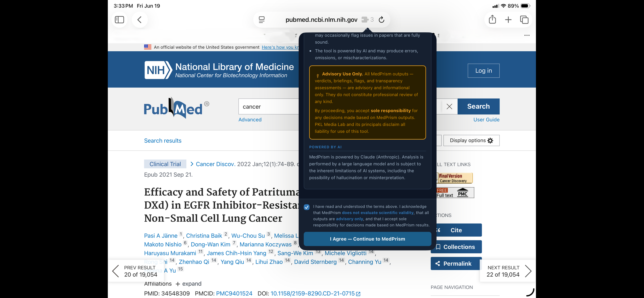Click the Clinical Trial tag

(x=165, y=164)
